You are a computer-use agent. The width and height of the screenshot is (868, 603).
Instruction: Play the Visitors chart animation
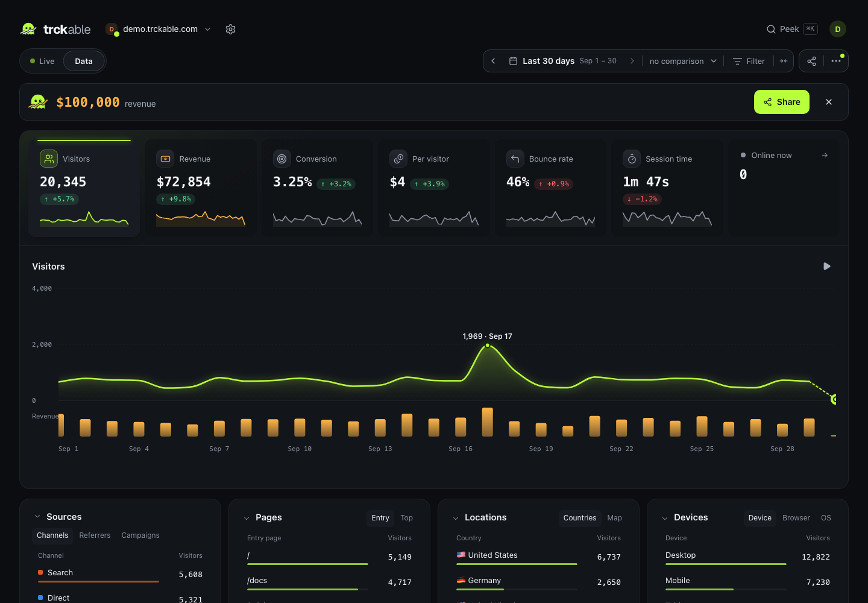[827, 266]
